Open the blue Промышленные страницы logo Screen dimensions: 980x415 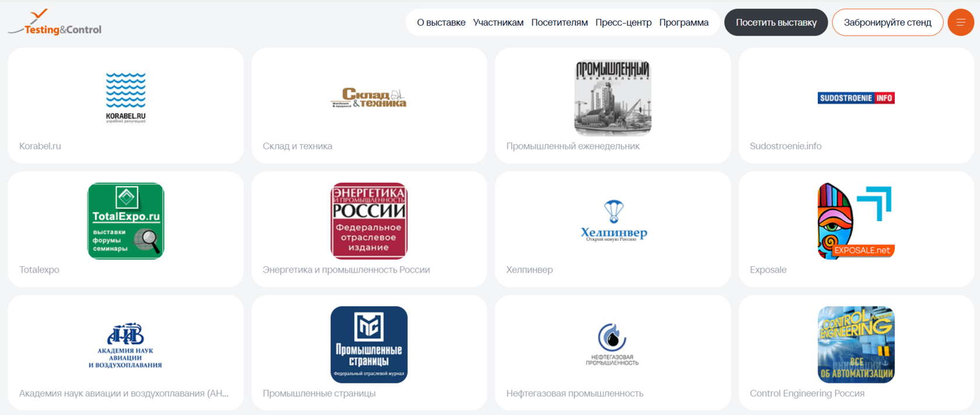click(x=369, y=345)
